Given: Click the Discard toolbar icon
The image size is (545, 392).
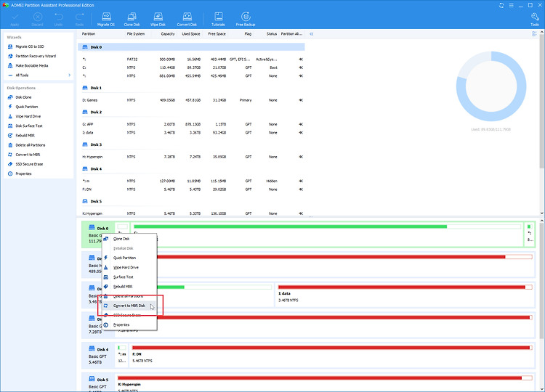Looking at the screenshot, I should click(x=37, y=20).
